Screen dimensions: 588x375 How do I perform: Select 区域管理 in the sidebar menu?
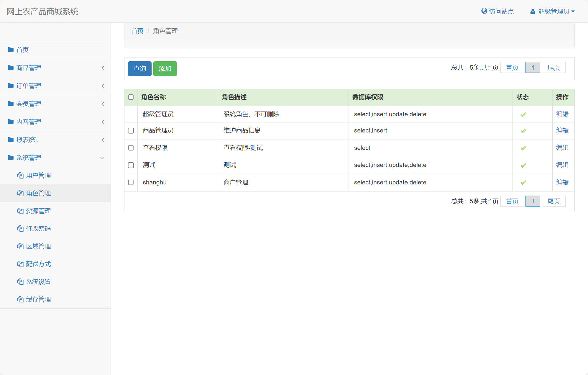pyautogui.click(x=38, y=246)
